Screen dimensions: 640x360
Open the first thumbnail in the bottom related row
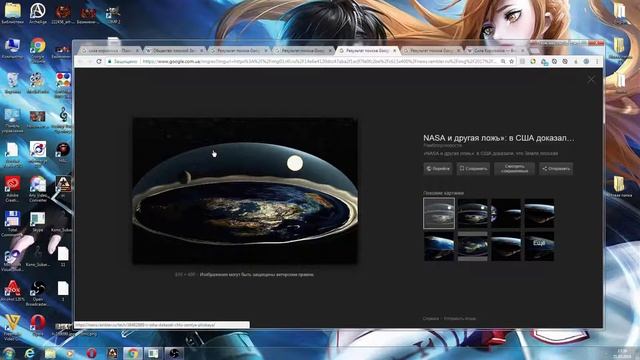439,246
